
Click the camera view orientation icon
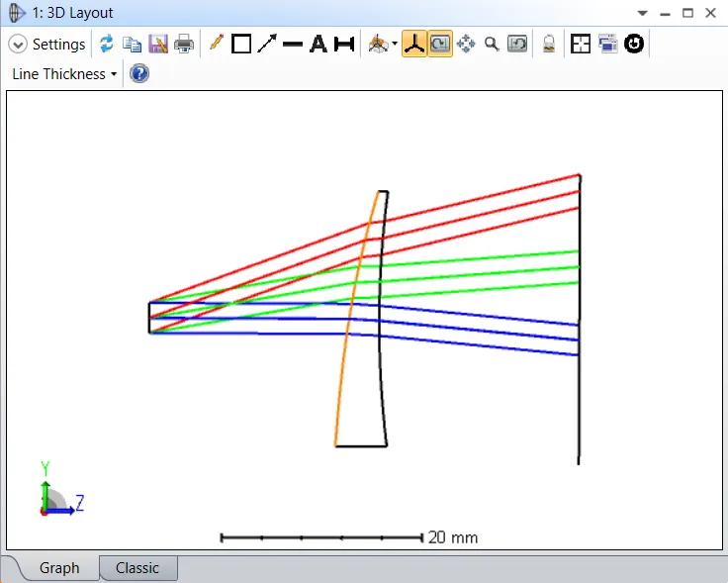point(378,45)
